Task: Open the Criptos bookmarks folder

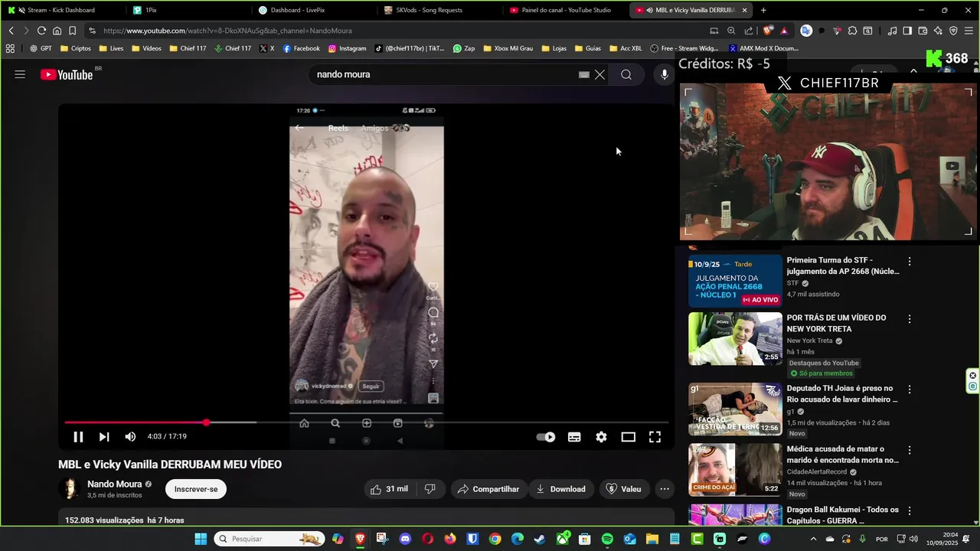Action: pyautogui.click(x=75, y=48)
